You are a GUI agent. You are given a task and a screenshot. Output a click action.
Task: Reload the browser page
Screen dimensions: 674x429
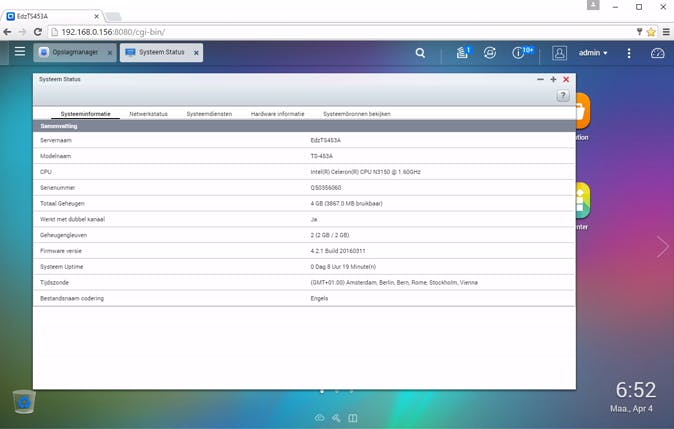38,32
